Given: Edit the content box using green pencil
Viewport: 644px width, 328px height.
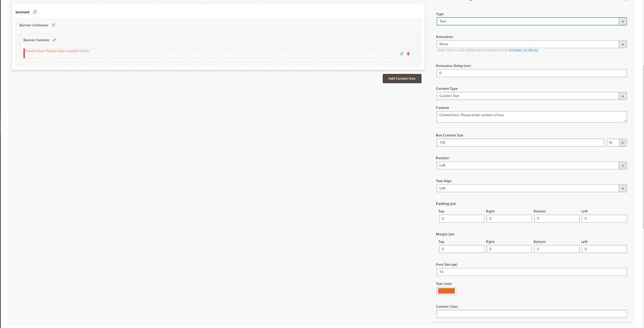Looking at the screenshot, I should point(402,54).
